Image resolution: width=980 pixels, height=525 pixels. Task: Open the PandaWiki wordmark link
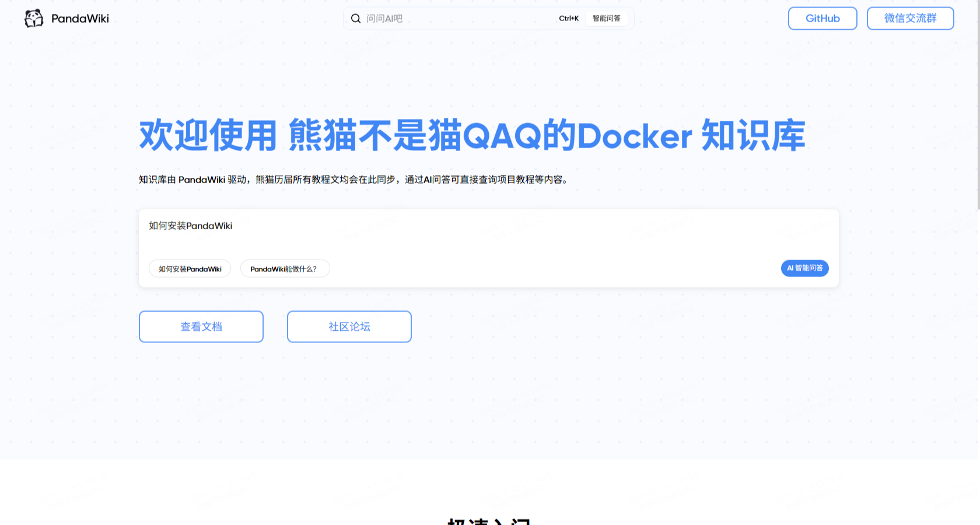[x=80, y=18]
